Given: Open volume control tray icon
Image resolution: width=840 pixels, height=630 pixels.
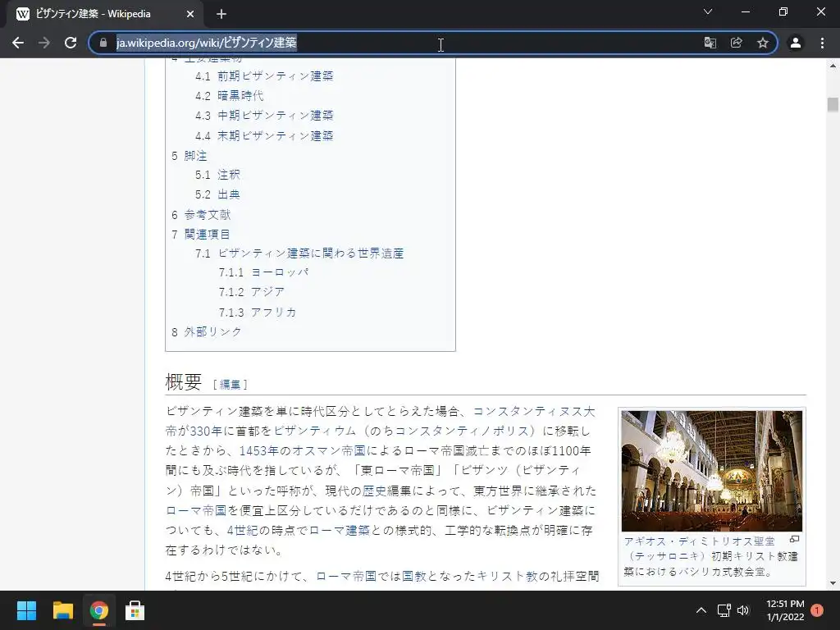Looking at the screenshot, I should click(743, 610).
